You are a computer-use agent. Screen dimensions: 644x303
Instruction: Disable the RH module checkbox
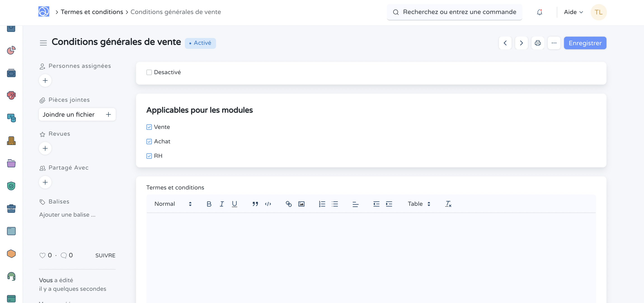[x=149, y=156]
